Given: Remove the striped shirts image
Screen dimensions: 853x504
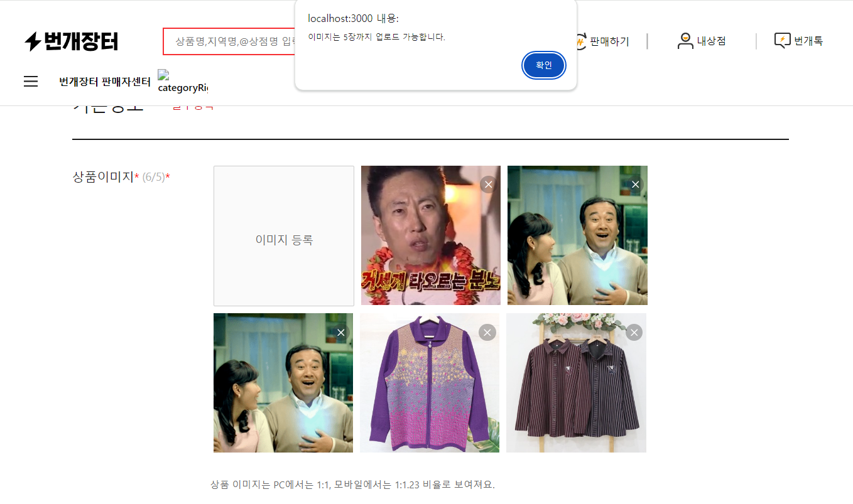Looking at the screenshot, I should [634, 333].
